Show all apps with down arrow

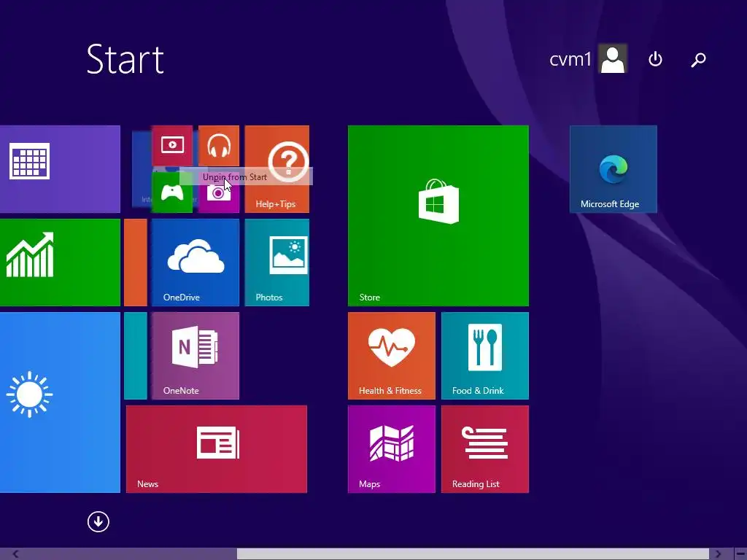98,521
